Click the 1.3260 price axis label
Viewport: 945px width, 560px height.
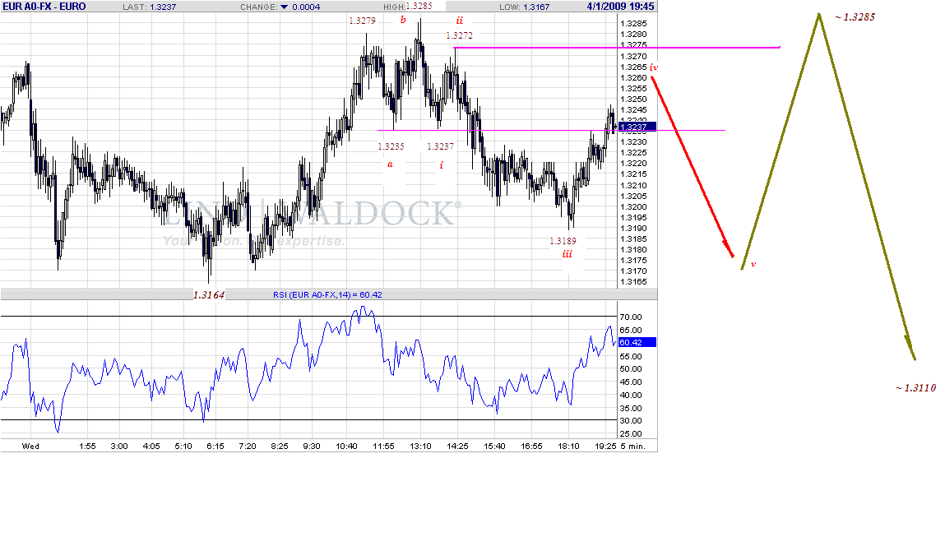pos(633,78)
